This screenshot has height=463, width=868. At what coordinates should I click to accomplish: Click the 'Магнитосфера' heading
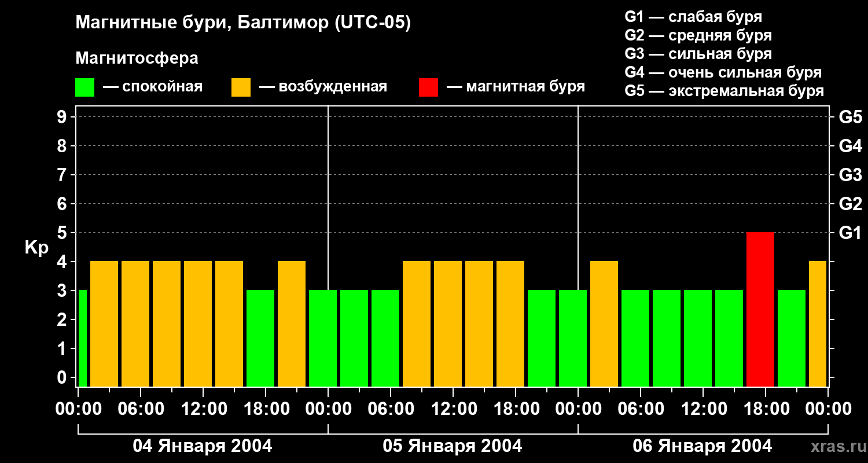point(137,58)
